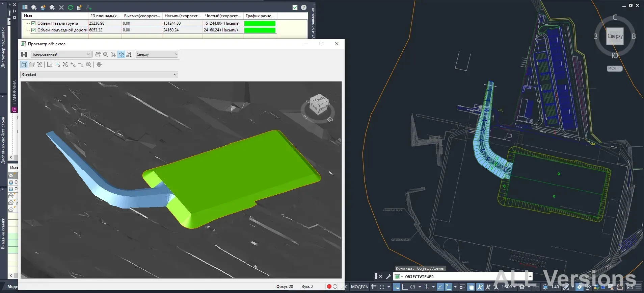
Task: Click the grid display icon in the status bar
Action: tap(374, 287)
